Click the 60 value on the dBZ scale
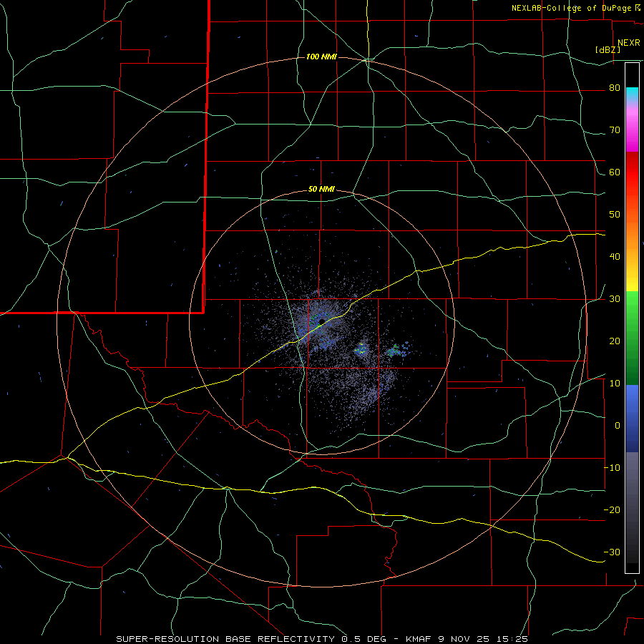The height and width of the screenshot is (644, 644). click(615, 172)
